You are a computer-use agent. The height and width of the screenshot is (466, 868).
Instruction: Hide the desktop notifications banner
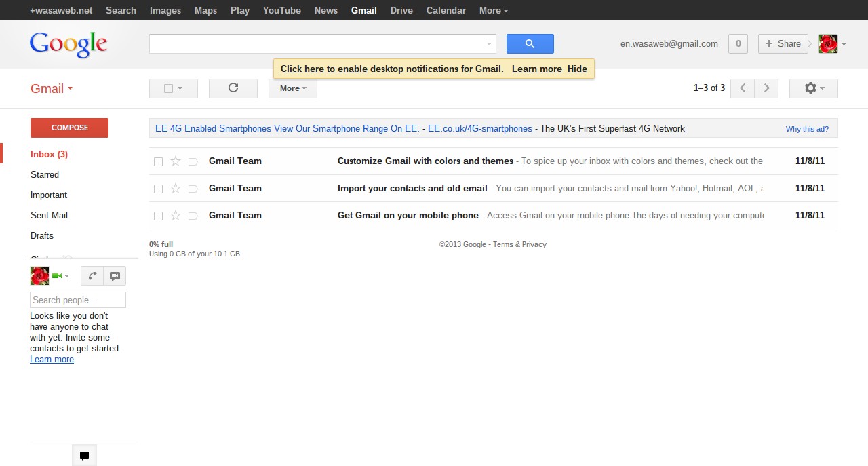coord(577,69)
